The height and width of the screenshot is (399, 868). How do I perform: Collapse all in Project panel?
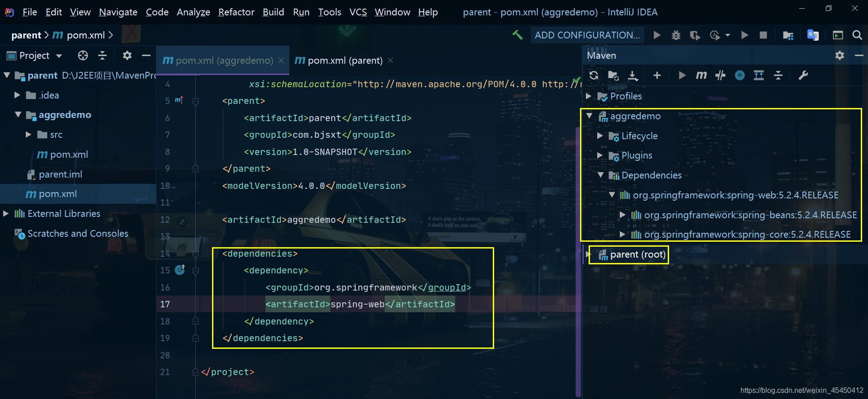point(102,55)
